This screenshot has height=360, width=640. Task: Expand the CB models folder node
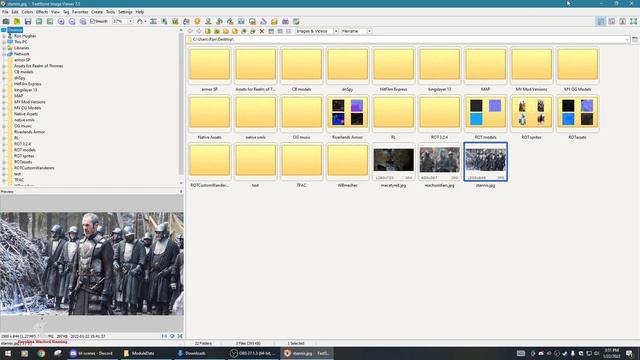[x=4, y=72]
